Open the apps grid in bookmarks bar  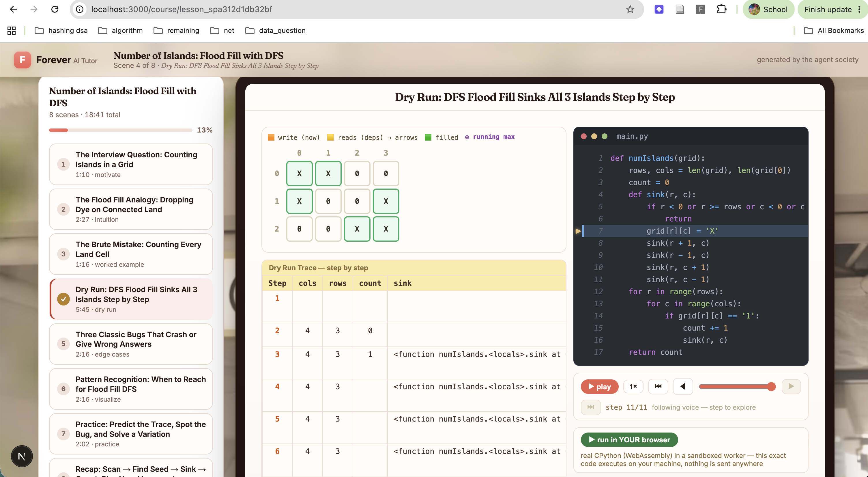click(x=12, y=30)
